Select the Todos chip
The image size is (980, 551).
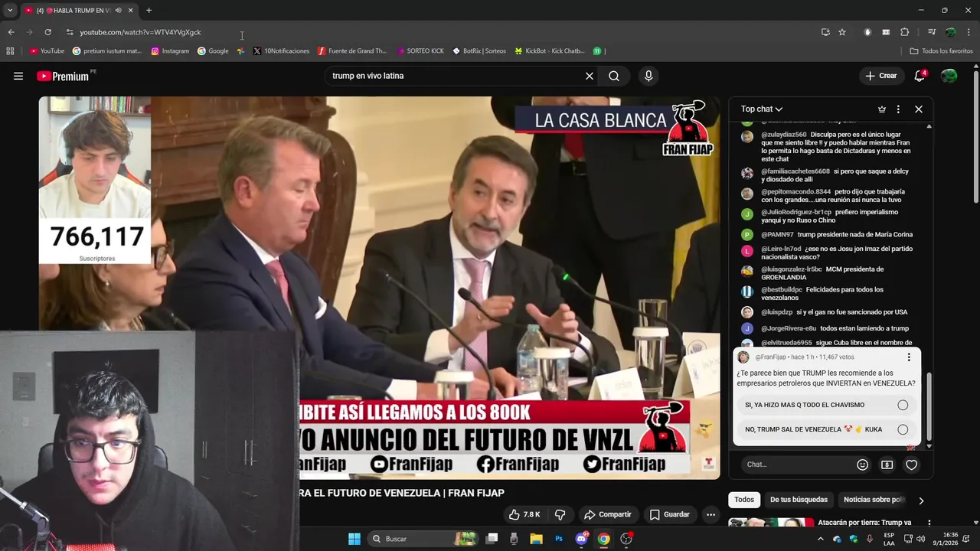744,500
